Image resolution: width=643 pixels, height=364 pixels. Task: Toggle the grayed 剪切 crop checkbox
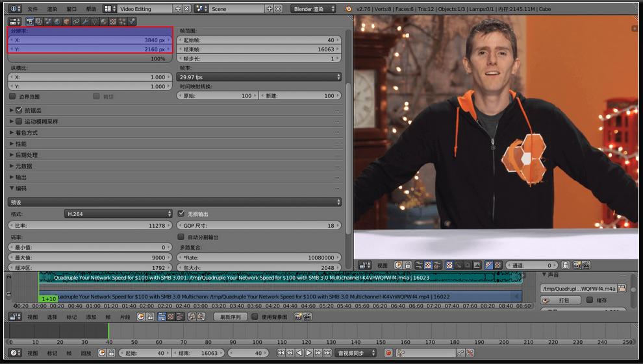pyautogui.click(x=96, y=96)
